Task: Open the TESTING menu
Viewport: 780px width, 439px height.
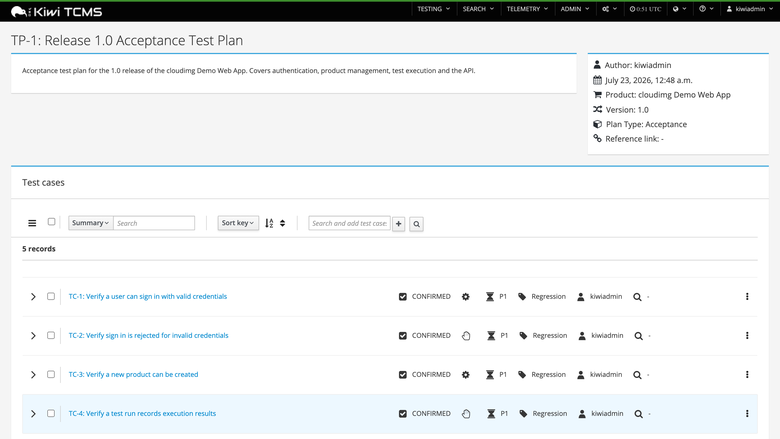Action: pos(433,9)
